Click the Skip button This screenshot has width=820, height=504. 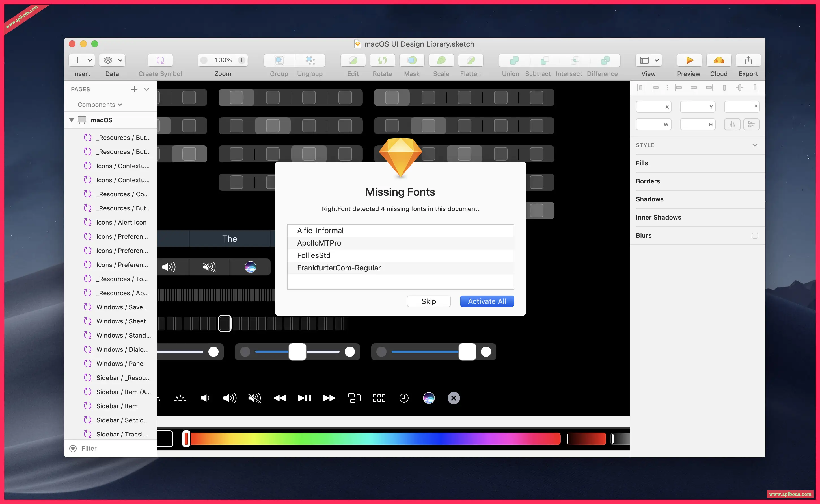429,301
